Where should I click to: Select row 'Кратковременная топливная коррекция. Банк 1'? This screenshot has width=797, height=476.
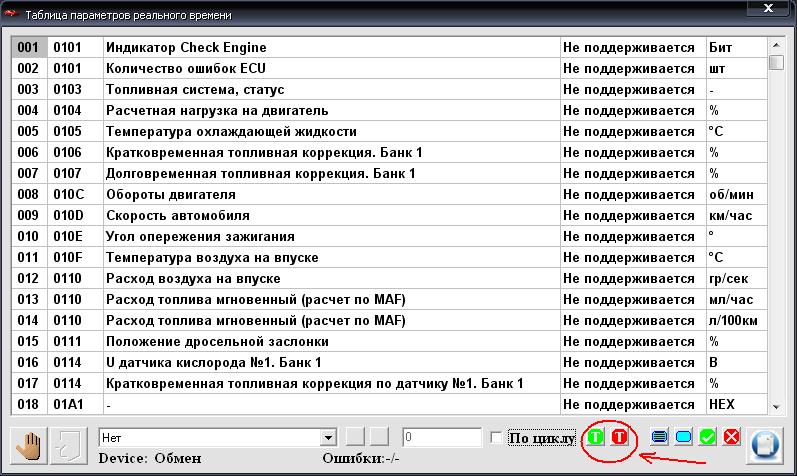(389, 152)
